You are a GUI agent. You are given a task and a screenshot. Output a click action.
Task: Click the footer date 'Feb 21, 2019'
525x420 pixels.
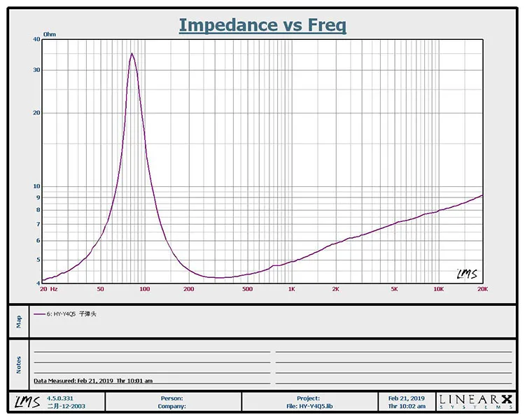click(x=407, y=398)
